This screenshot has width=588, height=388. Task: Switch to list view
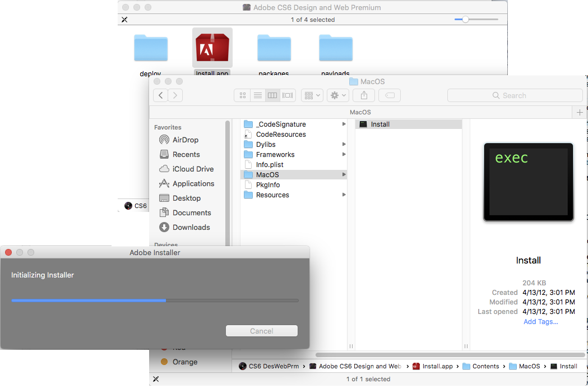tap(258, 95)
